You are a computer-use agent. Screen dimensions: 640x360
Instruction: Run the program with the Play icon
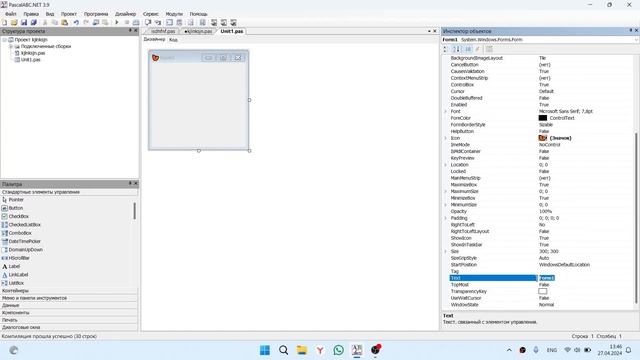[x=117, y=22]
